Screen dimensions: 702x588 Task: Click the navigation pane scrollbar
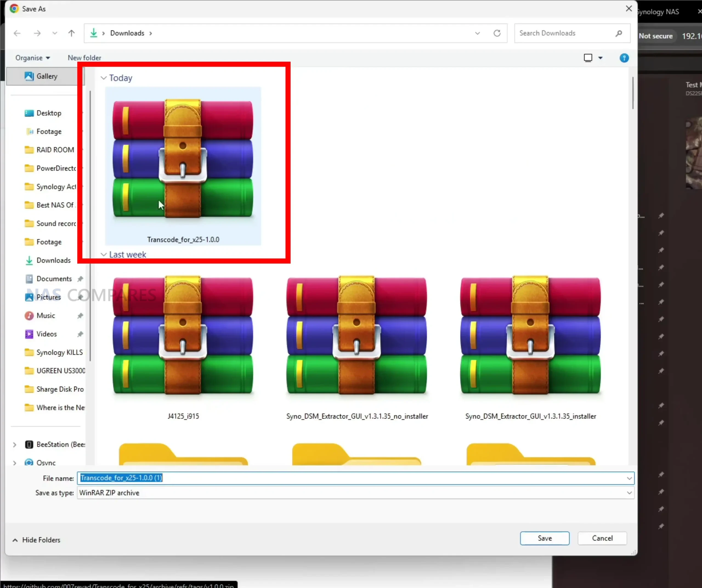pos(90,226)
